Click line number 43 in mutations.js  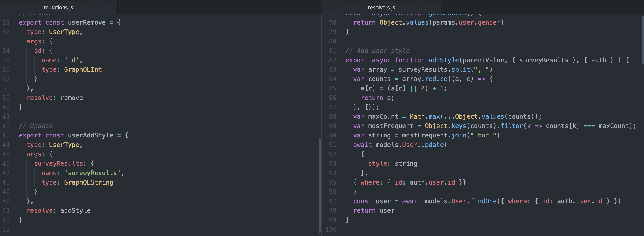6,135
